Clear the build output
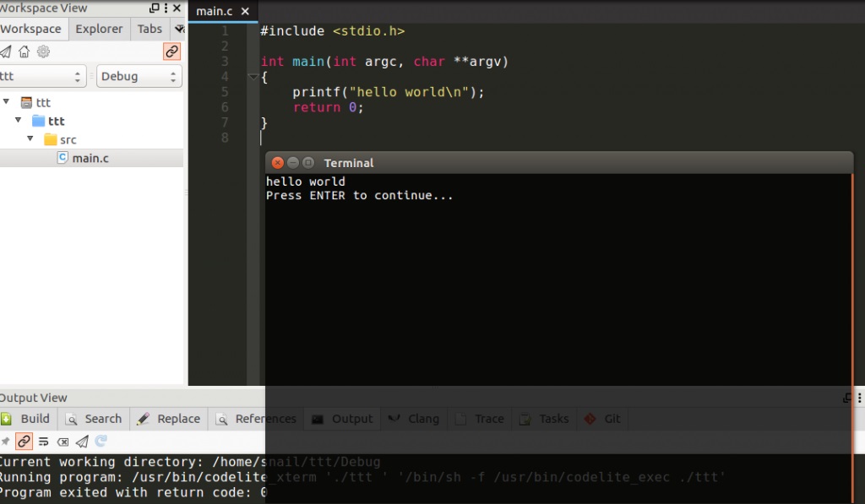The width and height of the screenshot is (865, 504). click(x=63, y=442)
